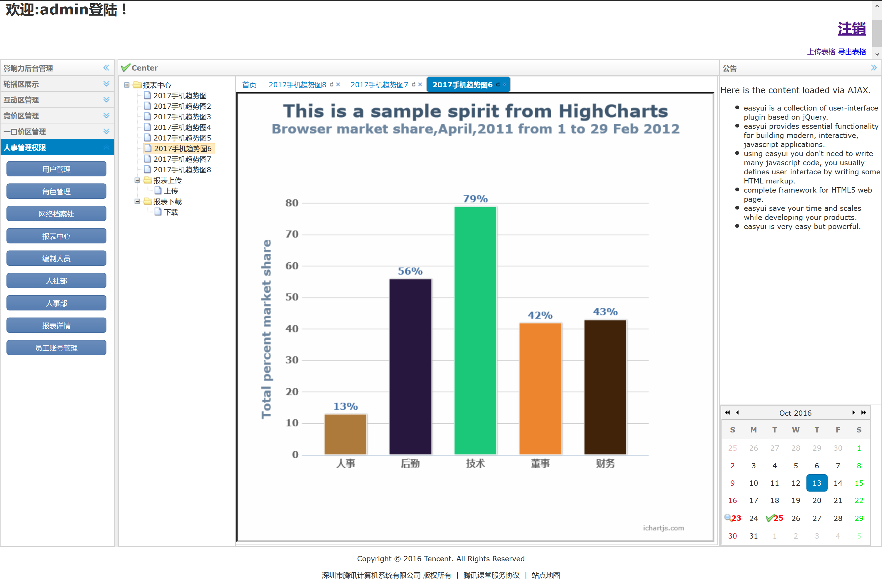882x588 pixels.
Task: Collapse the 报表中心 tree folder
Action: tap(127, 85)
